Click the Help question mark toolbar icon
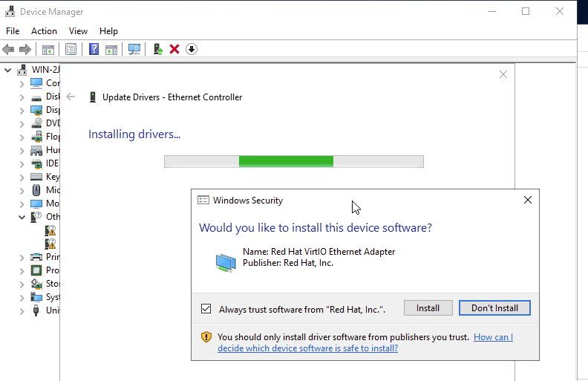 (x=94, y=49)
